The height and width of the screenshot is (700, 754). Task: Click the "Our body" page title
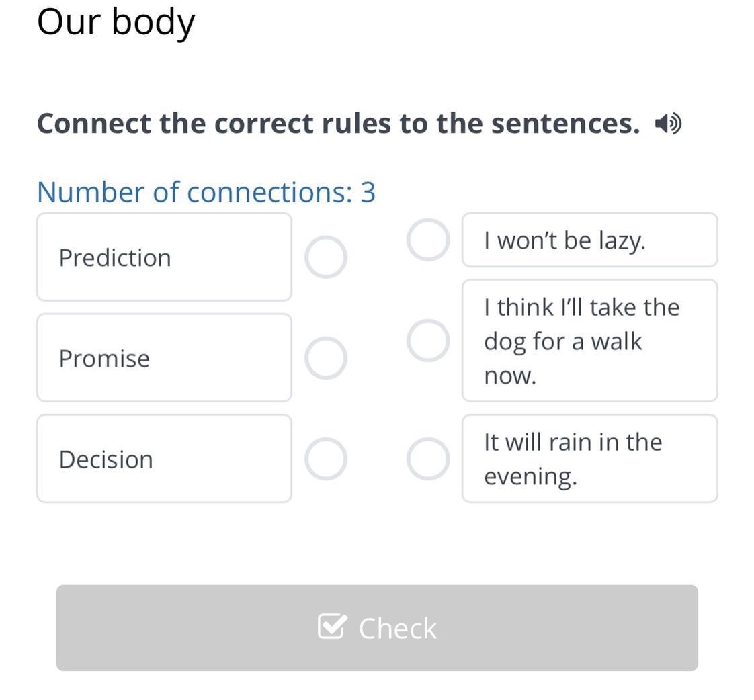pos(116,23)
